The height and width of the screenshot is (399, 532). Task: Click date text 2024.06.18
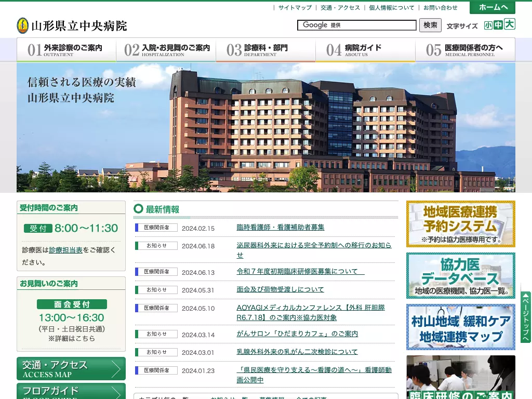point(198,246)
